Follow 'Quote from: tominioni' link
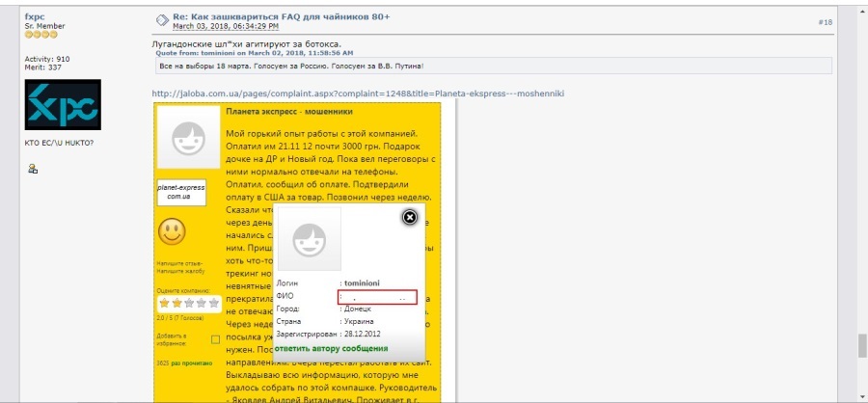This screenshot has height=403, width=868. tap(255, 53)
